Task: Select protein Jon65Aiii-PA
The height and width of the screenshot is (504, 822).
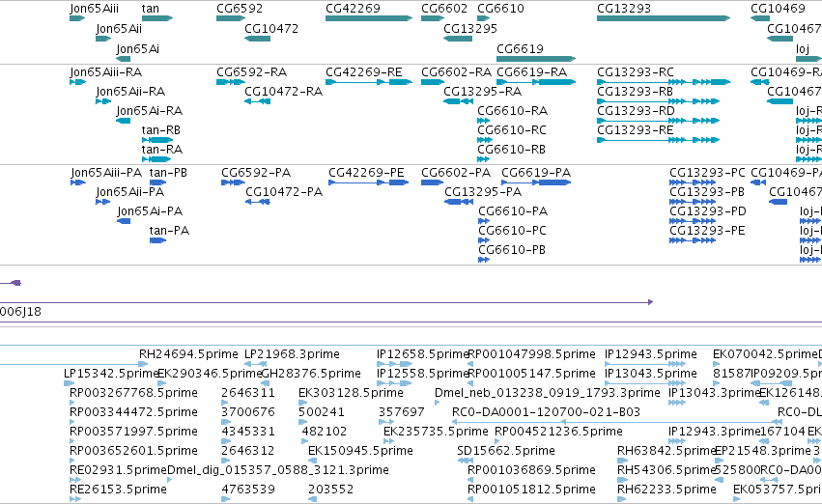Action: pos(106,173)
